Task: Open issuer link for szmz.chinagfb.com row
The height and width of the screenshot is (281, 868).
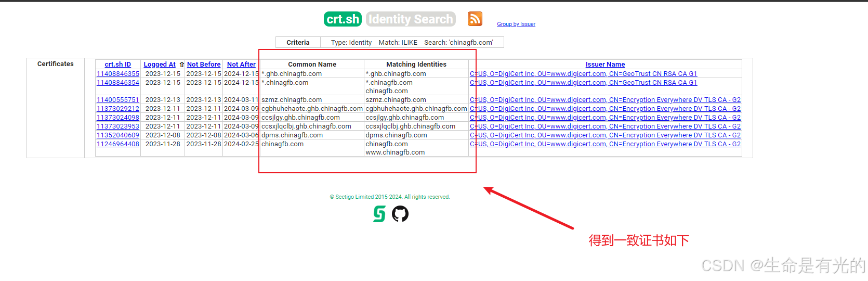Action: tap(605, 100)
